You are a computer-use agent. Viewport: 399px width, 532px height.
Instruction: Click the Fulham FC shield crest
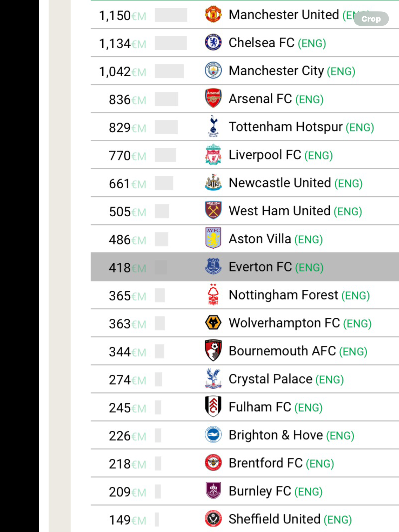coord(213,406)
